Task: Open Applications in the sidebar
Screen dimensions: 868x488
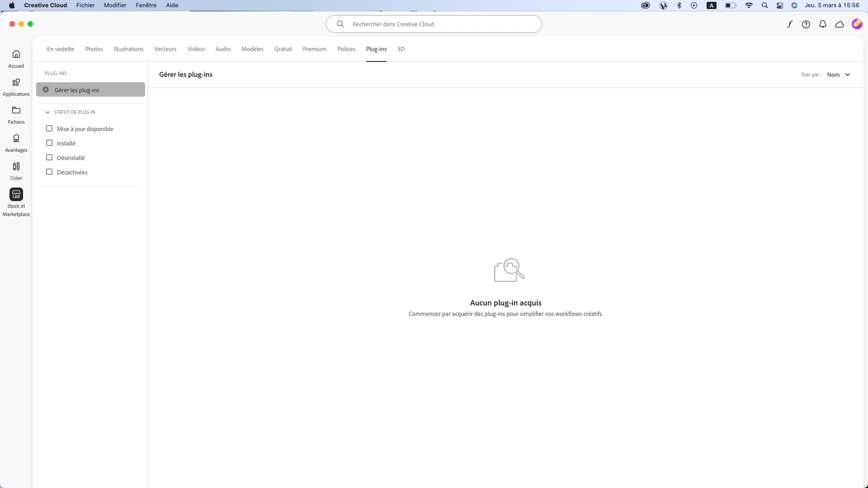Action: point(16,83)
